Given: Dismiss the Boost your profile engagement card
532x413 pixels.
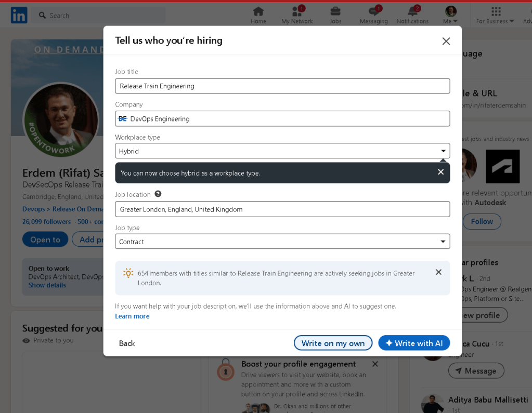Looking at the screenshot, I should point(375,364).
